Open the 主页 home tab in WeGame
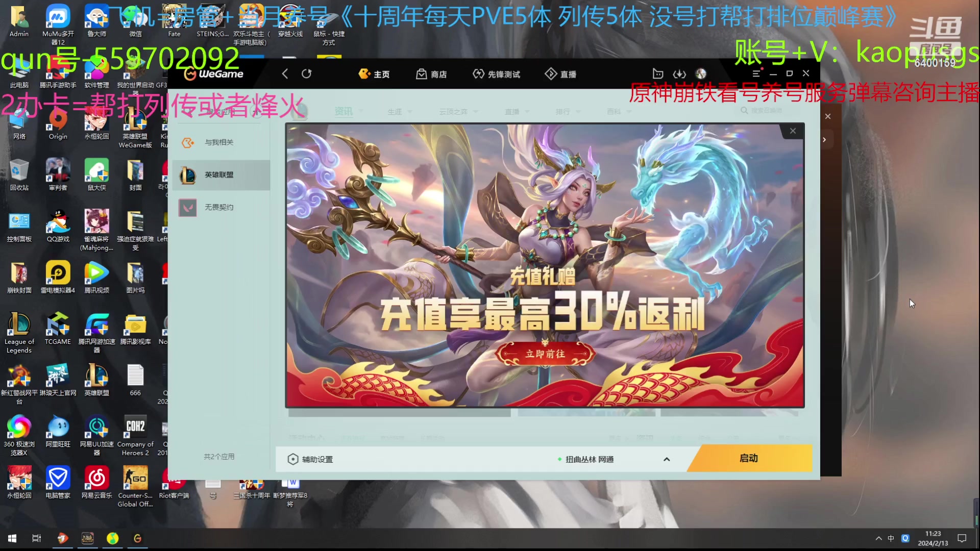Viewport: 980px width, 551px height. pos(374,74)
